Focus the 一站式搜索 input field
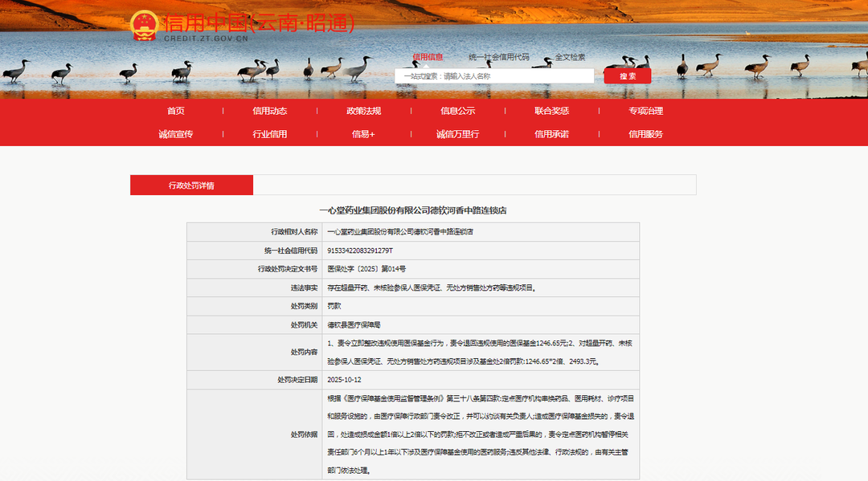The width and height of the screenshot is (868, 481). (x=494, y=76)
